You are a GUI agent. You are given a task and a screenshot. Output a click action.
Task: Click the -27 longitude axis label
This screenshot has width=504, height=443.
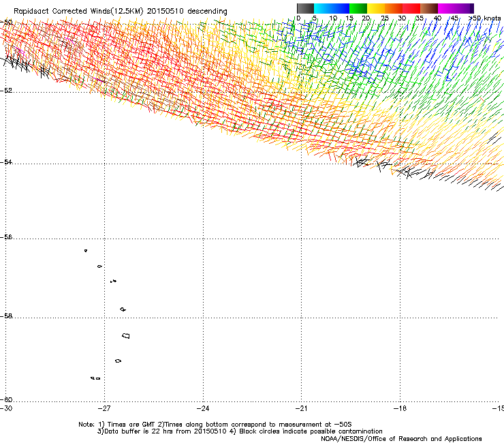(104, 408)
